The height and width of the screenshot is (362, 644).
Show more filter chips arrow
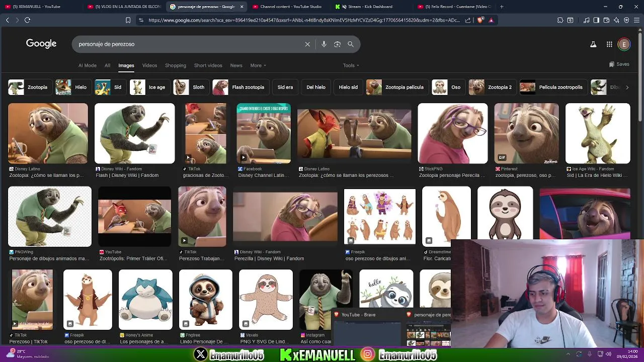click(627, 87)
